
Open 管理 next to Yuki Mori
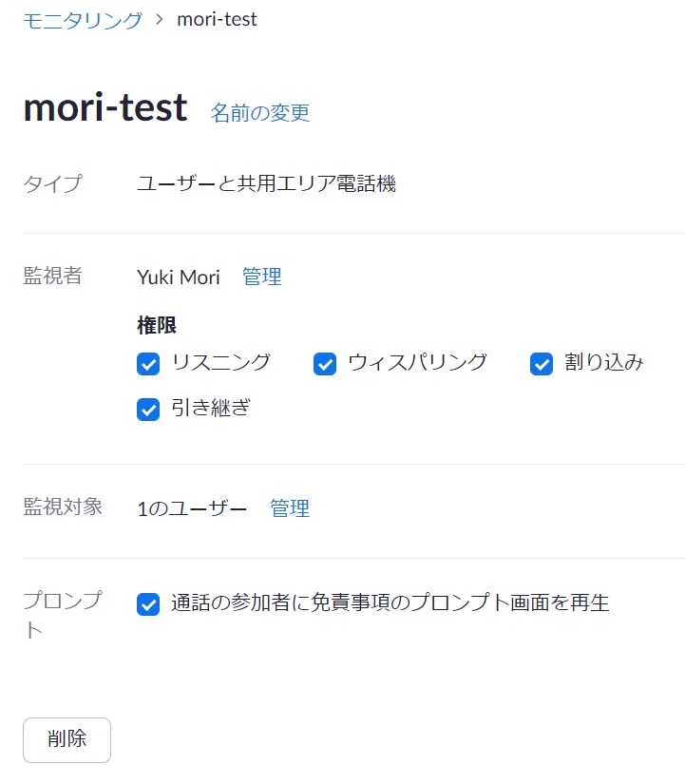pos(262,277)
